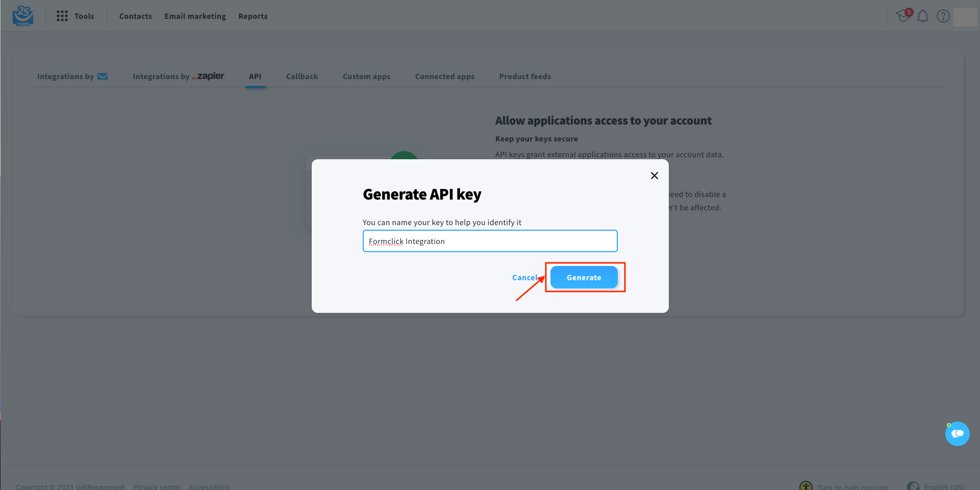Screen dimensions: 980x490
Task: Click the Generate button
Action: 584,277
